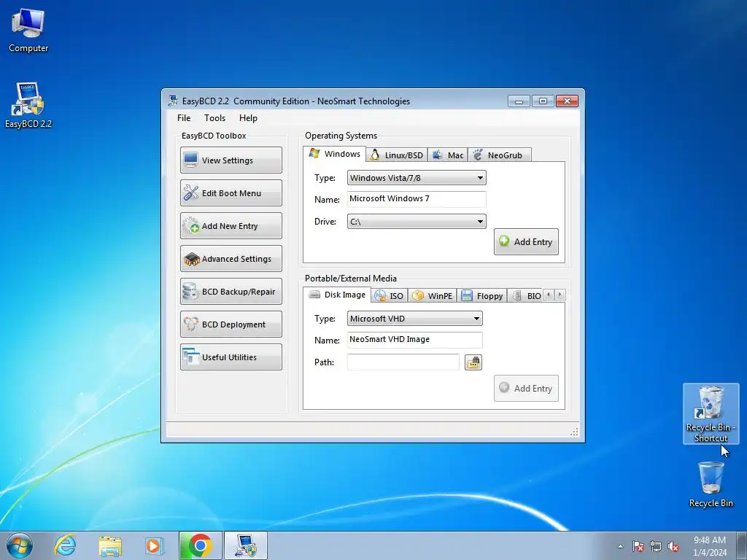
Task: Click the network tray icon
Action: coord(656,546)
